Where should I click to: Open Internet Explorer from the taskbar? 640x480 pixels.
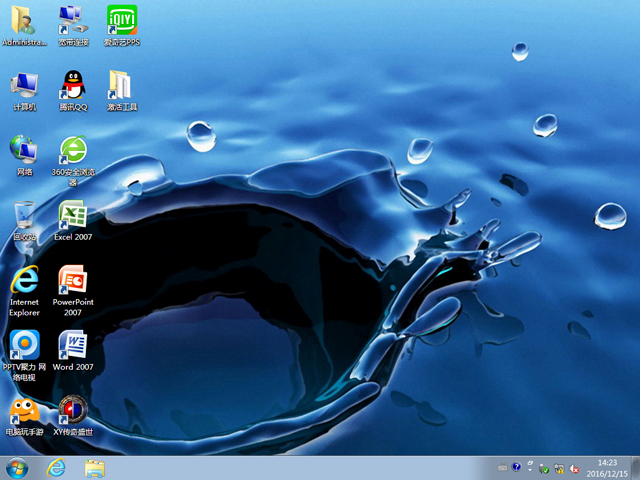pos(56,468)
